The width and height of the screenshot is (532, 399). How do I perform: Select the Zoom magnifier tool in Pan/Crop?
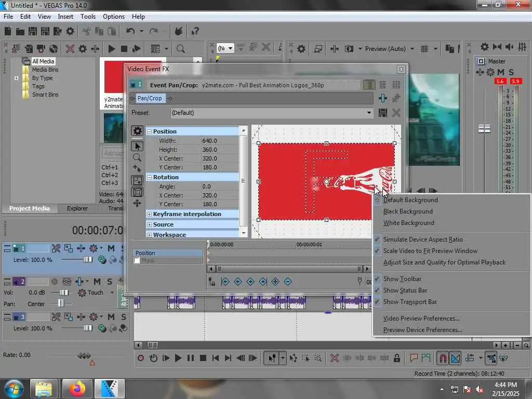(x=137, y=157)
